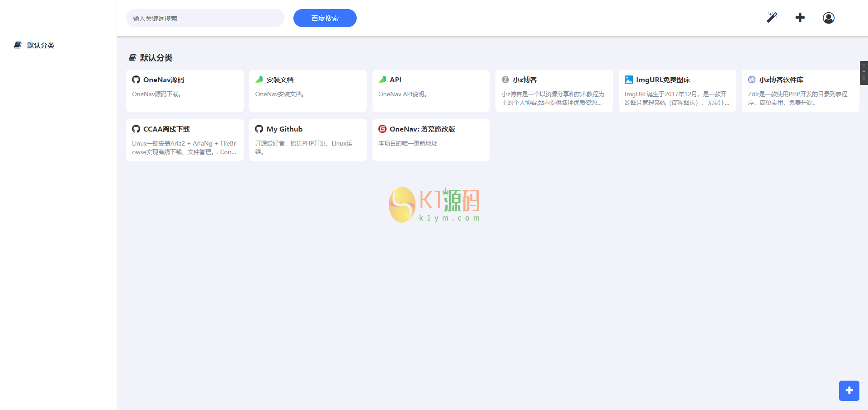Open the CCAA离线下载 link title
Viewport: 868px width, 410px height.
pos(166,129)
